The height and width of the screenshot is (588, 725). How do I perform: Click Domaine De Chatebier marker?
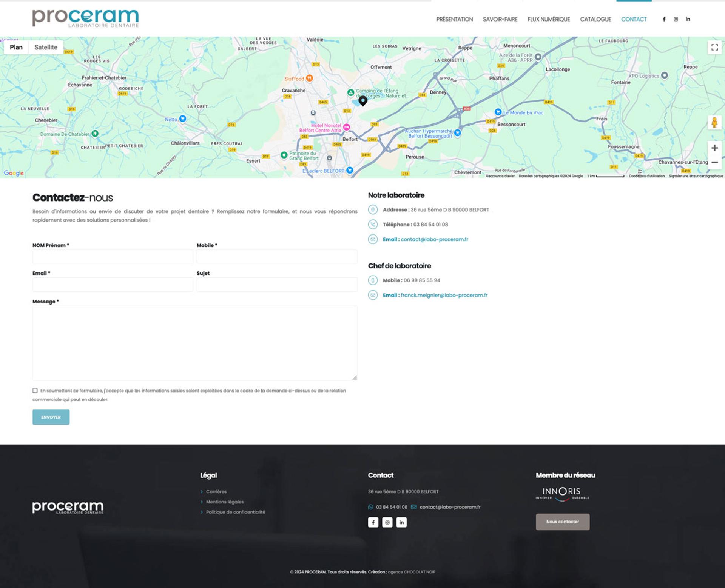95,134
